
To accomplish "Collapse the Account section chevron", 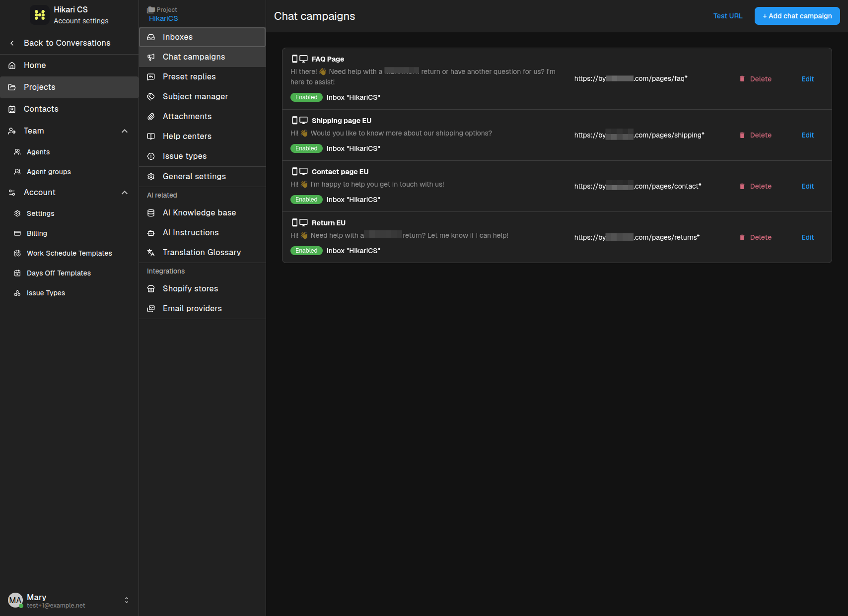I will (x=125, y=193).
